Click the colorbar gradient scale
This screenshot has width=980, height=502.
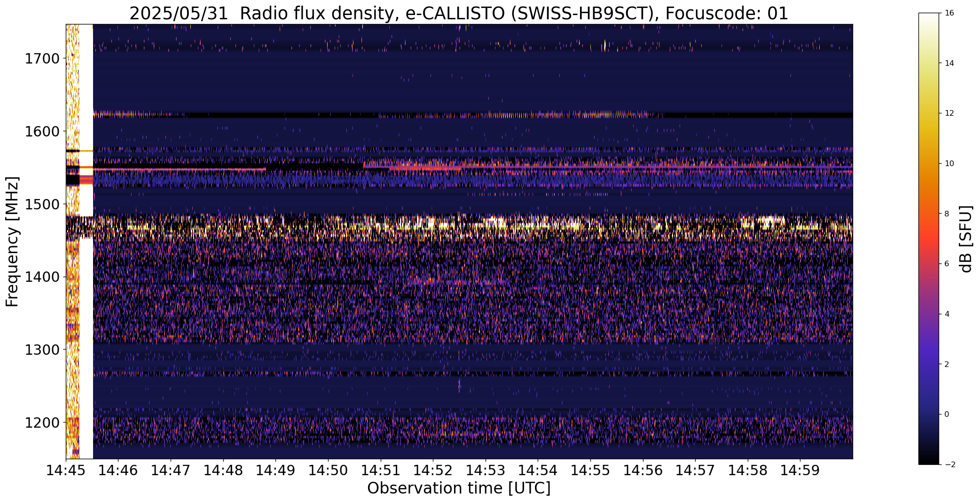(929, 239)
